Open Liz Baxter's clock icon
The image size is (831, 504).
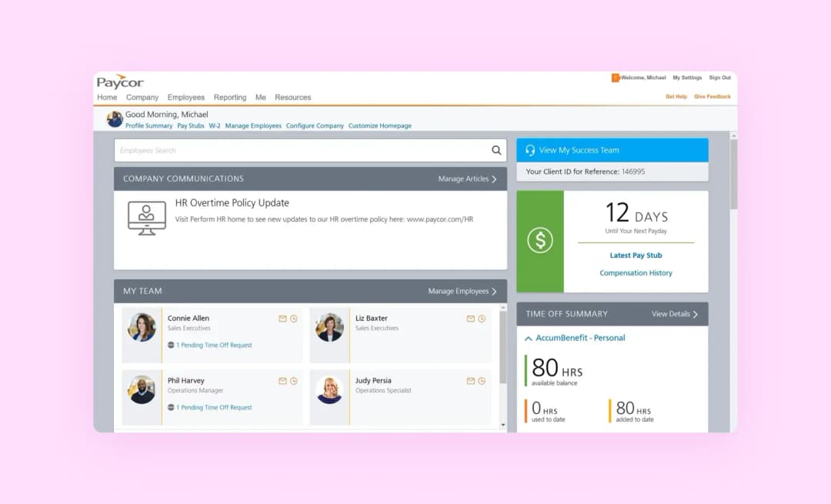[482, 319]
